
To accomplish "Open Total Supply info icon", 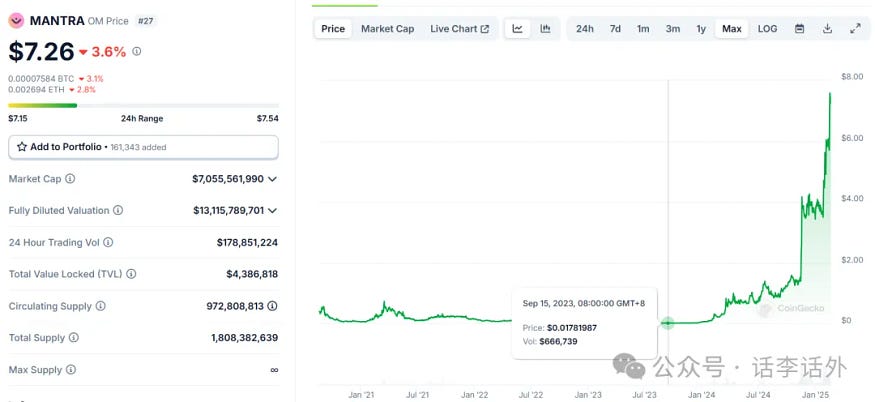I will [x=74, y=338].
